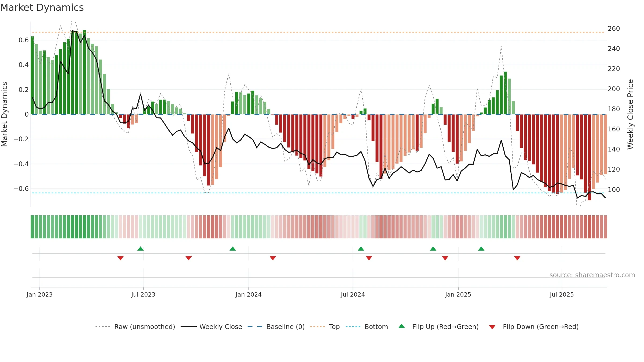The width and height of the screenshot is (644, 362).
Task: Toggle the Flip Up (Red→Green) legend entry
Action: 438,327
